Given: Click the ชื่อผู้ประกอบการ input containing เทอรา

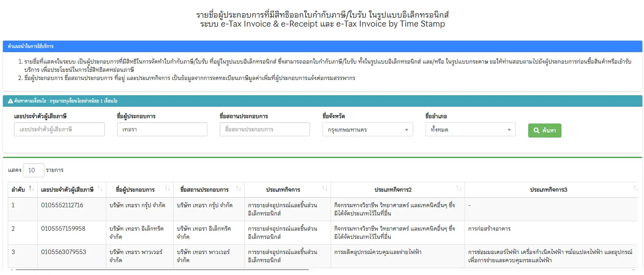Looking at the screenshot, I should point(162,129).
